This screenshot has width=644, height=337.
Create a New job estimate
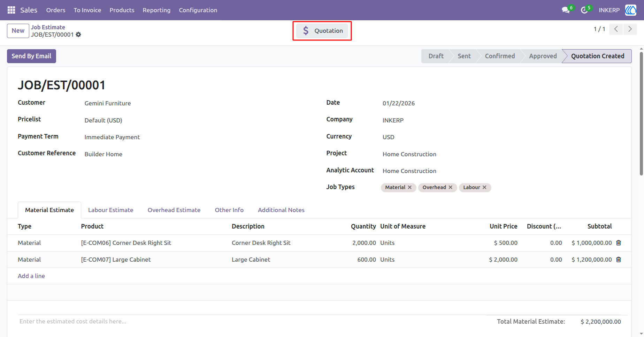point(18,31)
